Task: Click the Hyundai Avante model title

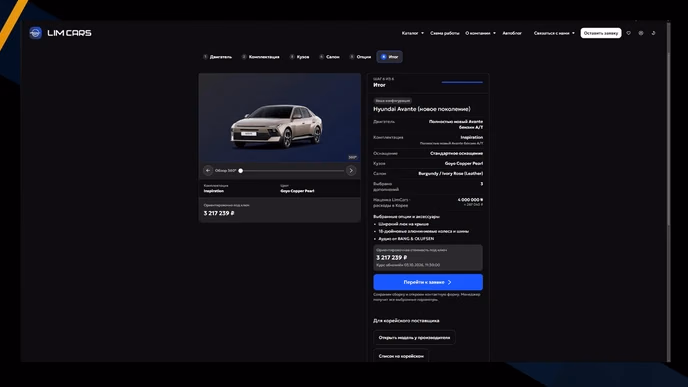Action: tap(422, 109)
